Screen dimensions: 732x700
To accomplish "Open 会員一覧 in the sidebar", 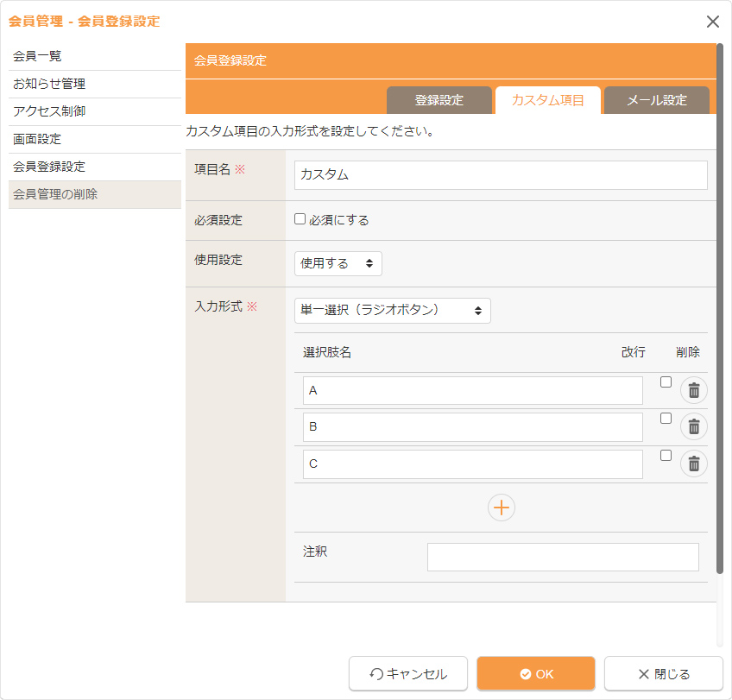I will coord(37,56).
